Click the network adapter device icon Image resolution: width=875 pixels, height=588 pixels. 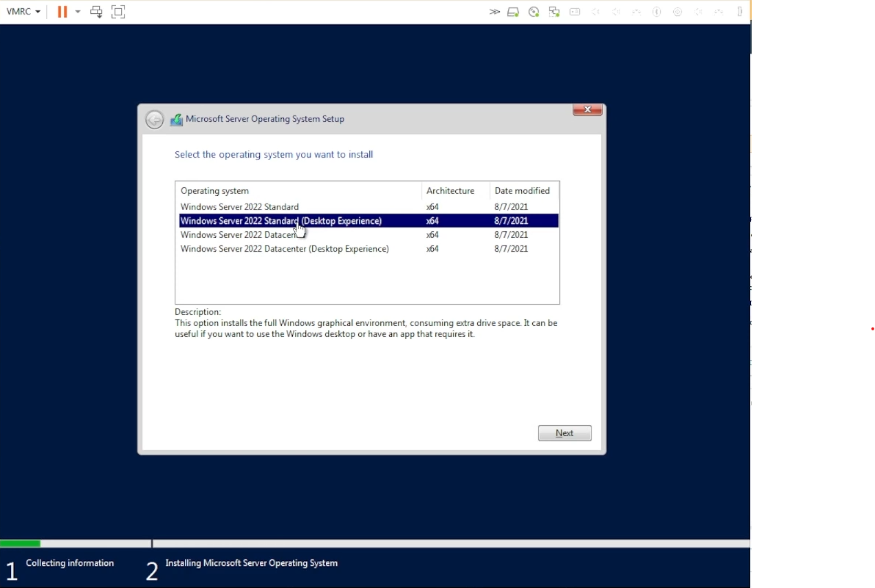coord(554,11)
